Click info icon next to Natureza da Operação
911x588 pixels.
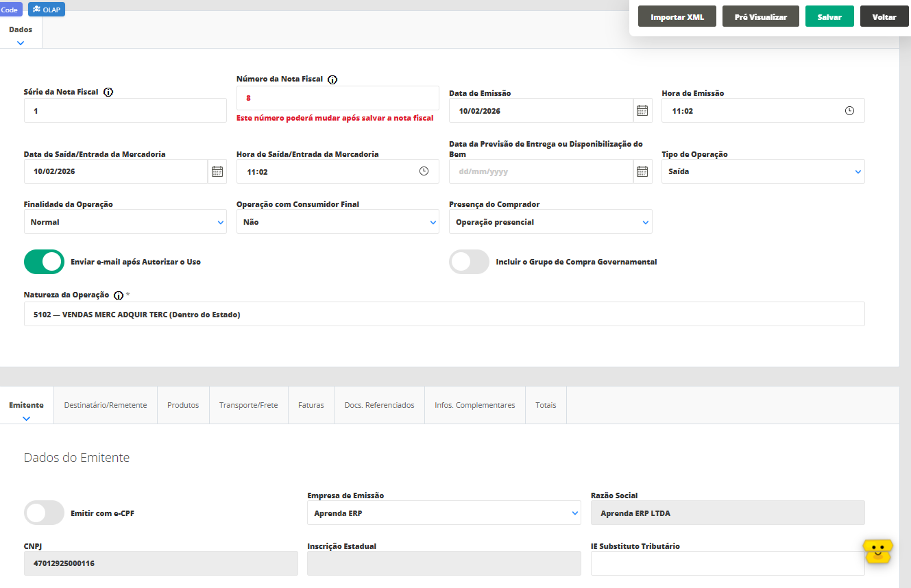coord(119,295)
